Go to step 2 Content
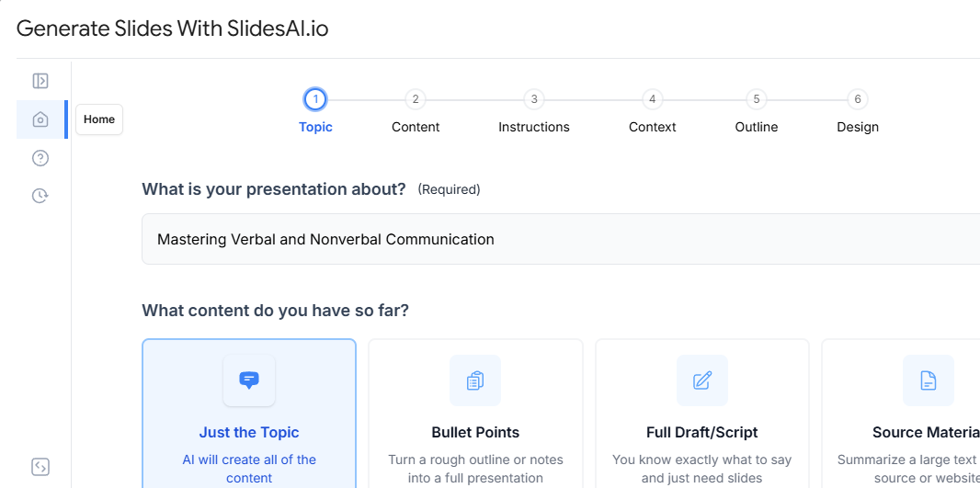Screen dimensions: 980x488 point(416,99)
